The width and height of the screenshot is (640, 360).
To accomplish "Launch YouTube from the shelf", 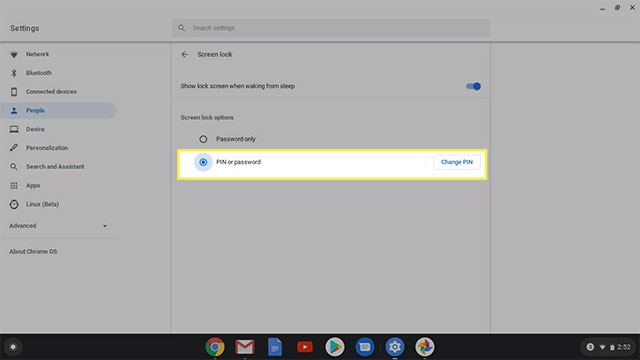I will pyautogui.click(x=305, y=347).
